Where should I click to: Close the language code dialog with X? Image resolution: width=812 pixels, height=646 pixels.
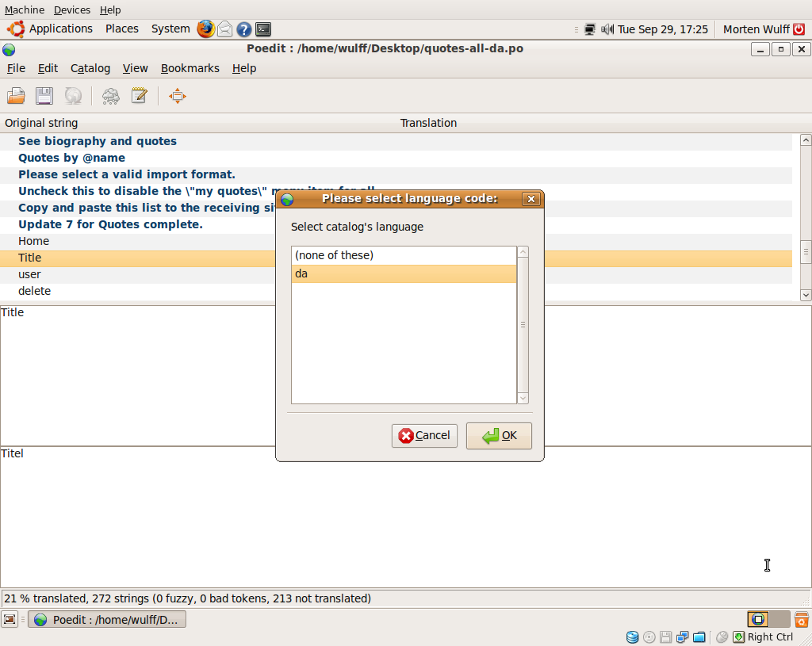click(x=530, y=199)
